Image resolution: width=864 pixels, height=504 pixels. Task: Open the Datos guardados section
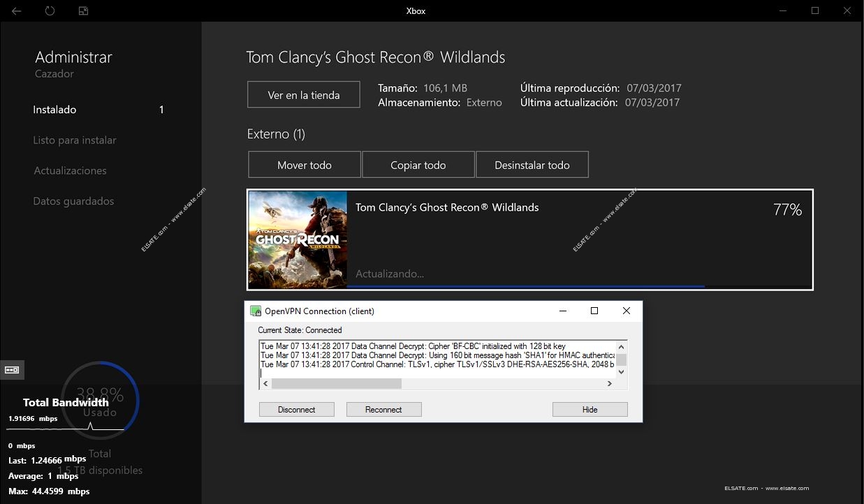point(73,201)
